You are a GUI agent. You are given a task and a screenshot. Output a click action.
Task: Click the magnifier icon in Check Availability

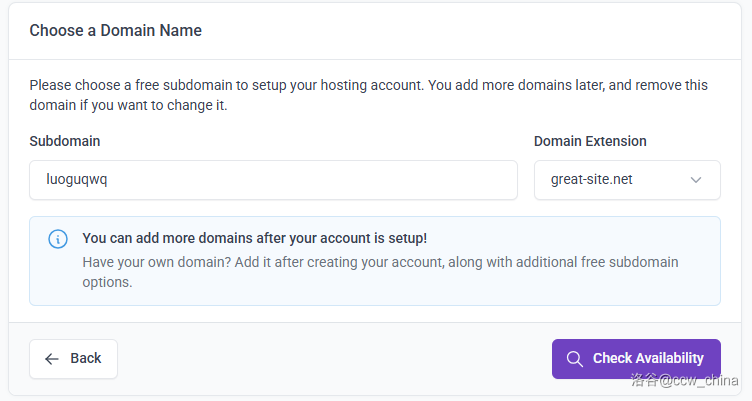pyautogui.click(x=574, y=359)
